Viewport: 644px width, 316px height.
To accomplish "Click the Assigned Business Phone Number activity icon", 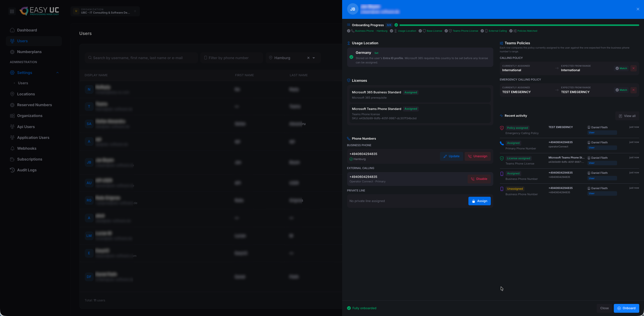I will (502, 174).
